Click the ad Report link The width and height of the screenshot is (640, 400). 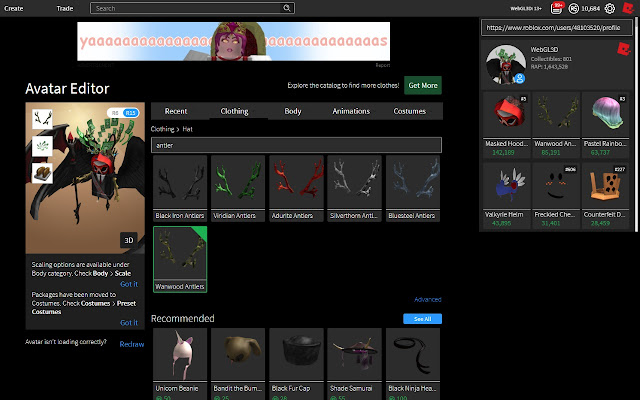point(382,65)
